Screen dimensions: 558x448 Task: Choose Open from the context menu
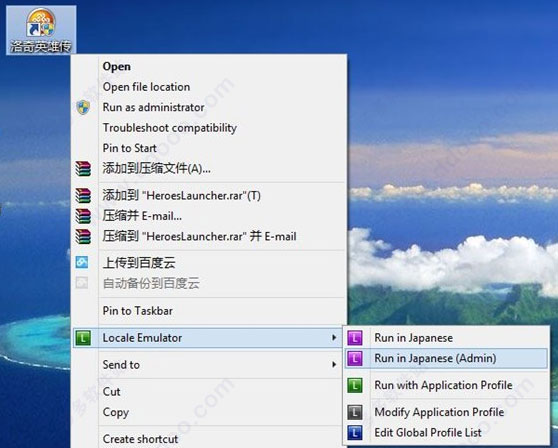pos(208,67)
